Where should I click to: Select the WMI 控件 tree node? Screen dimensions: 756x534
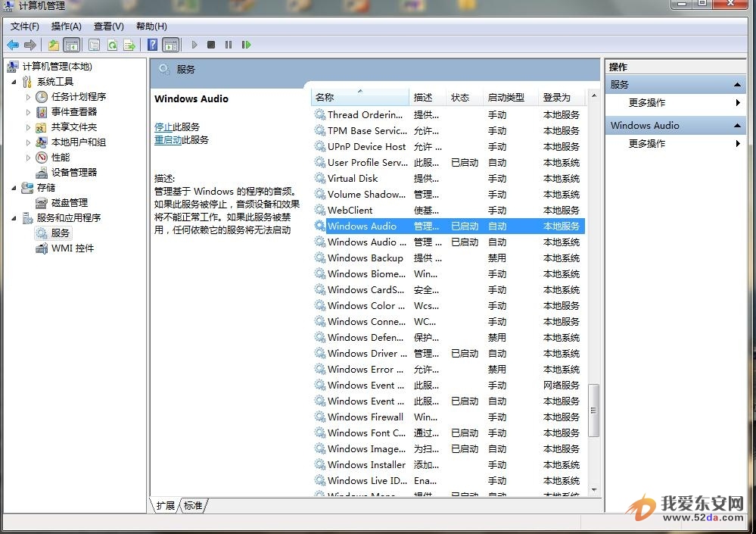(73, 248)
